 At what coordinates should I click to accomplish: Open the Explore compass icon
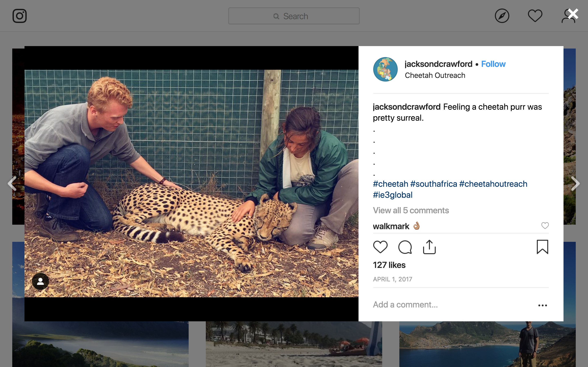[502, 16]
